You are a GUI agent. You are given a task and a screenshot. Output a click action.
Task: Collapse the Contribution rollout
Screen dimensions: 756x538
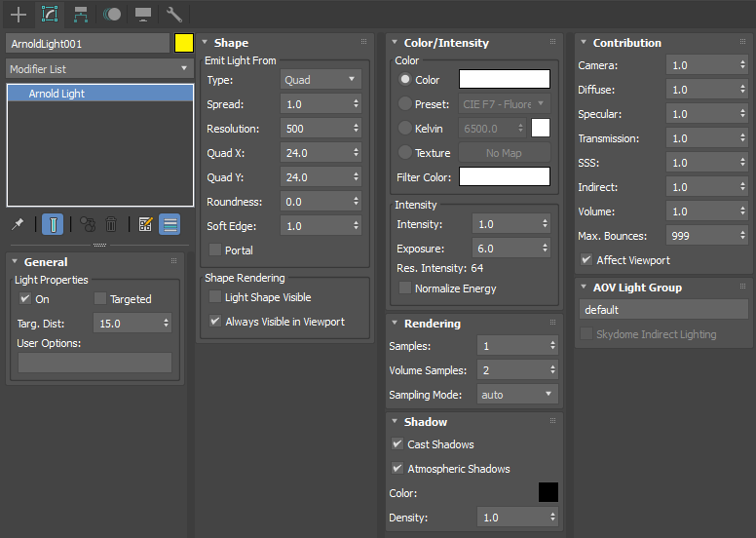(x=584, y=43)
